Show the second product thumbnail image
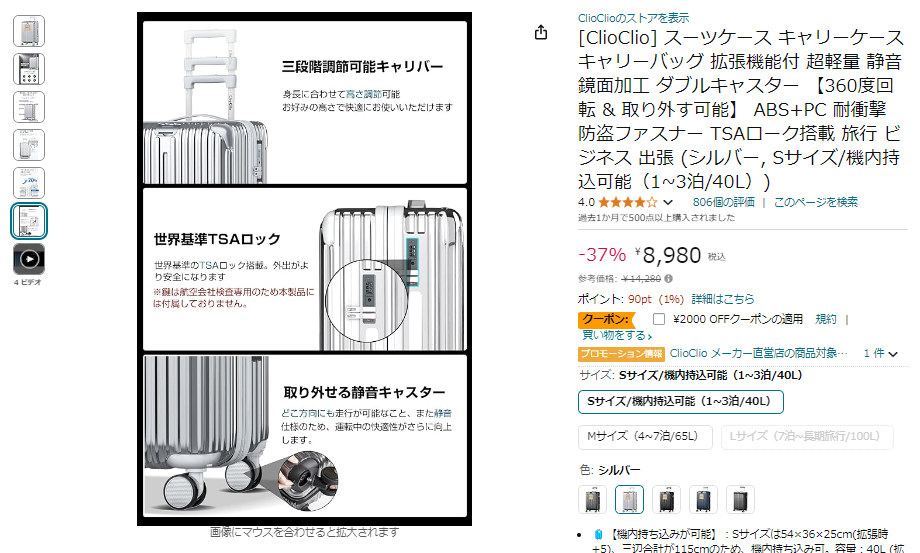The width and height of the screenshot is (920, 553). point(29,69)
